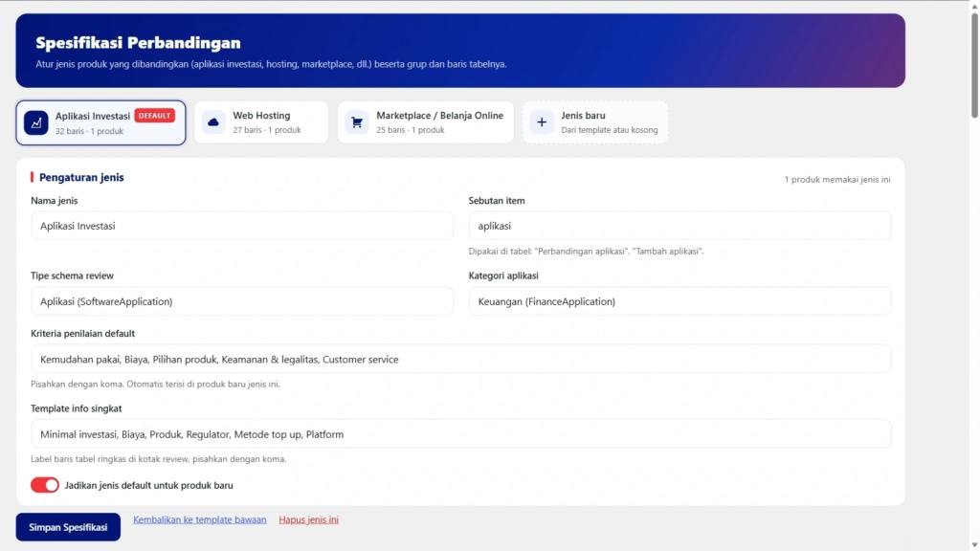Click the Simpan Spesifikasi button
The width and height of the screenshot is (980, 551).
(x=68, y=527)
